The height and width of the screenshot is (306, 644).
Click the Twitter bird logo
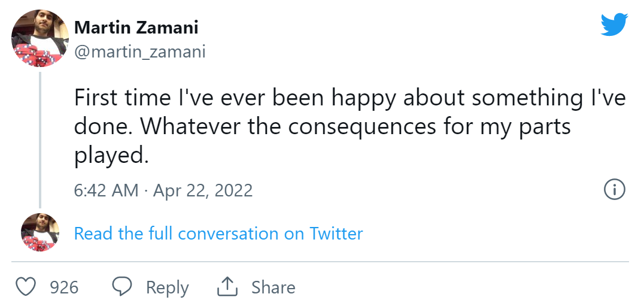pyautogui.click(x=614, y=25)
